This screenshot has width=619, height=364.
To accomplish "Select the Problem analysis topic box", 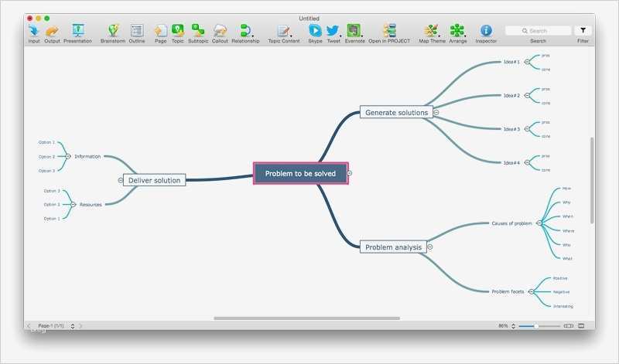I will click(x=393, y=247).
